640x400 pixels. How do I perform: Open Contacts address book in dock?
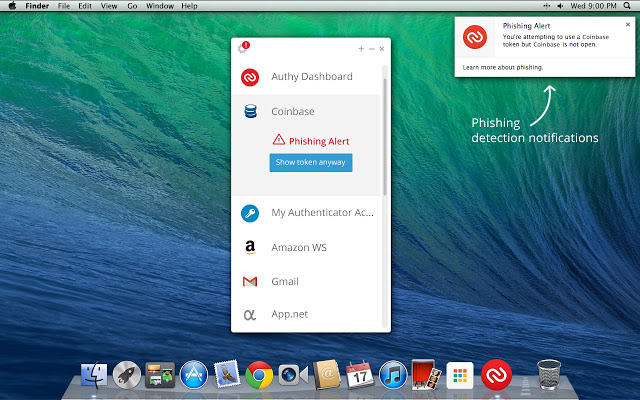point(327,374)
